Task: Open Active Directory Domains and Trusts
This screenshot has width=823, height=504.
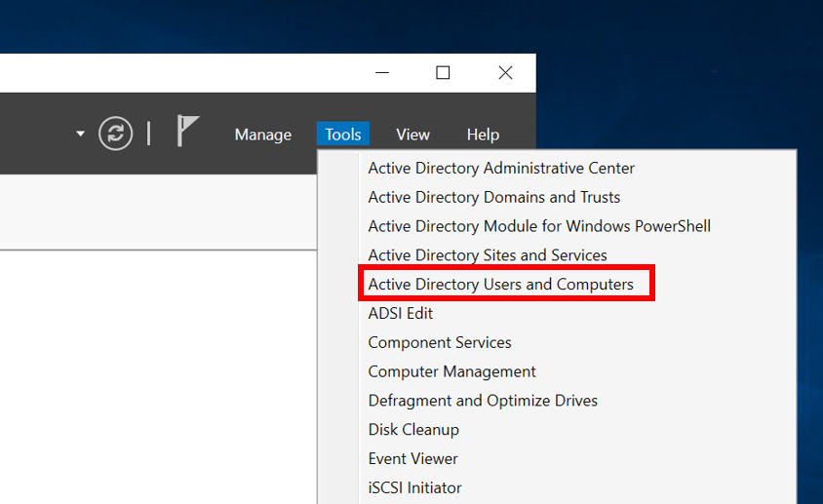Action: [494, 197]
